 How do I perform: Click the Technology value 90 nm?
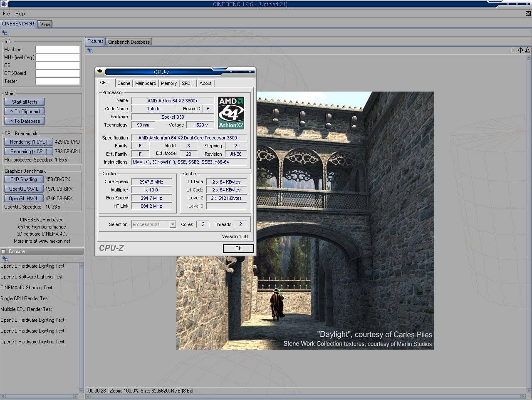(143, 125)
